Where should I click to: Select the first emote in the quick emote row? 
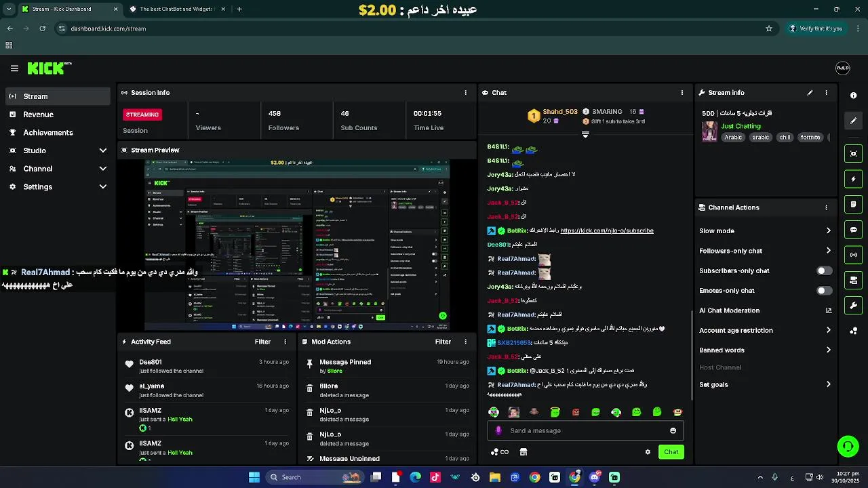tap(494, 412)
